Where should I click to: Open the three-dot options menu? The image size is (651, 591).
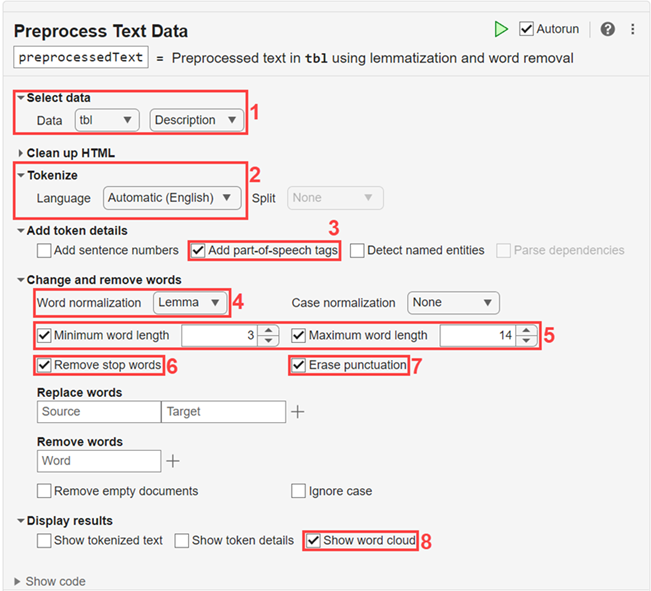click(633, 29)
